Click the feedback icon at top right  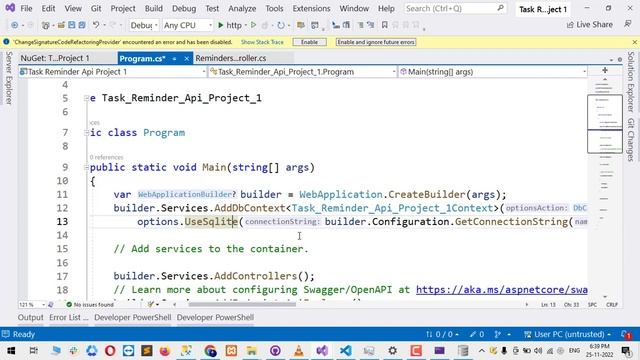(x=628, y=24)
